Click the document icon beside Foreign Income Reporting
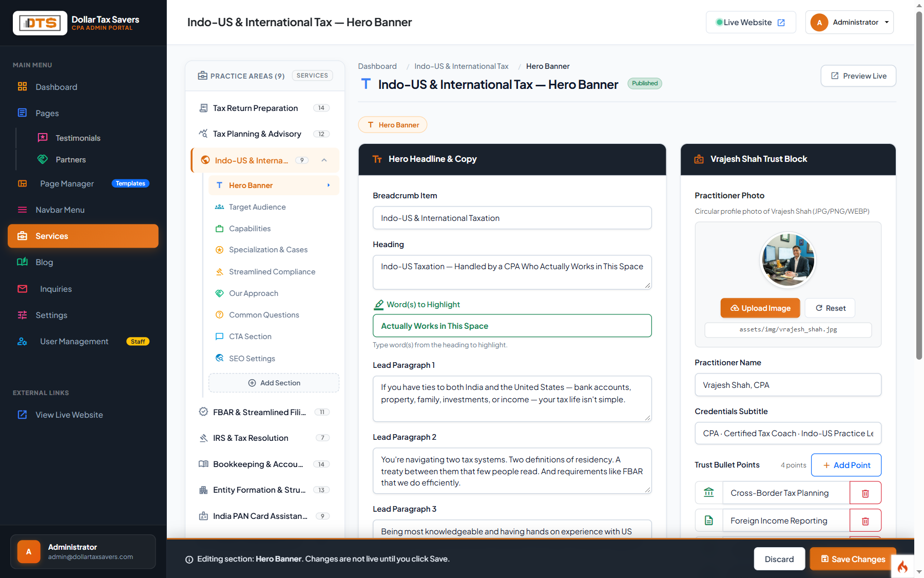The height and width of the screenshot is (578, 924). [709, 520]
